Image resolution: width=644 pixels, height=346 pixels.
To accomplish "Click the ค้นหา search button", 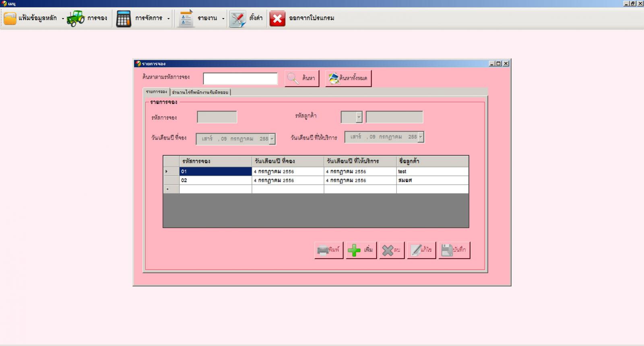I will tap(302, 78).
